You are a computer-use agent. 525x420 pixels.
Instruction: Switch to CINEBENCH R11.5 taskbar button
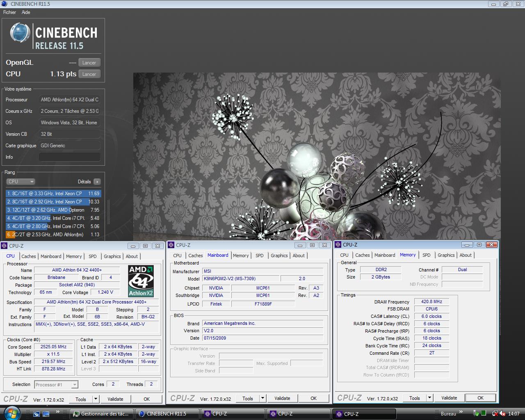coord(167,414)
